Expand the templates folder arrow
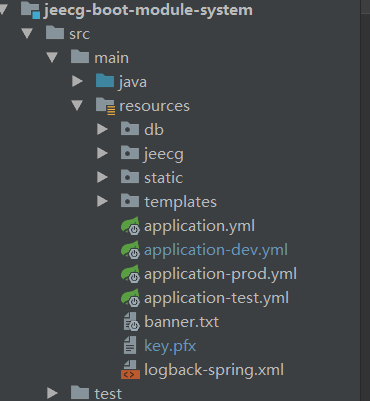The width and height of the screenshot is (370, 401). coord(102,201)
